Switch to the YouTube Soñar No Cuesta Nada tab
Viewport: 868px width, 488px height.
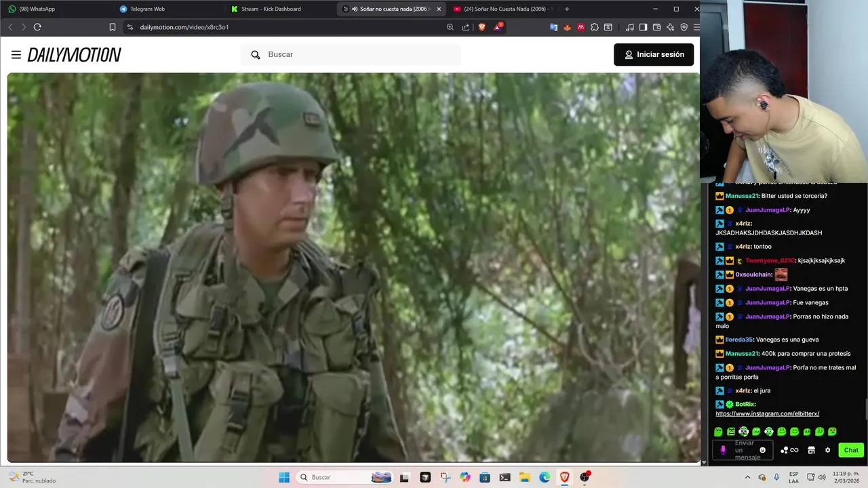(x=502, y=9)
